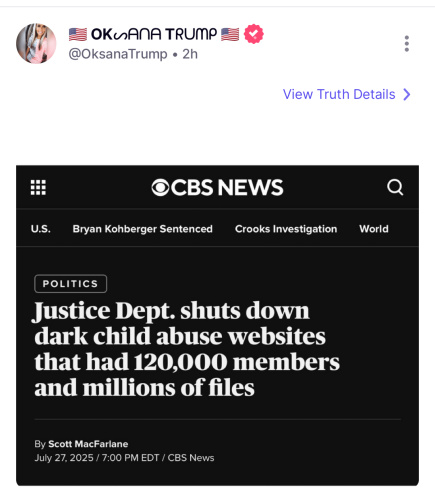Click the CBS News search magnifier
Screen dimensions: 435x500
point(395,187)
